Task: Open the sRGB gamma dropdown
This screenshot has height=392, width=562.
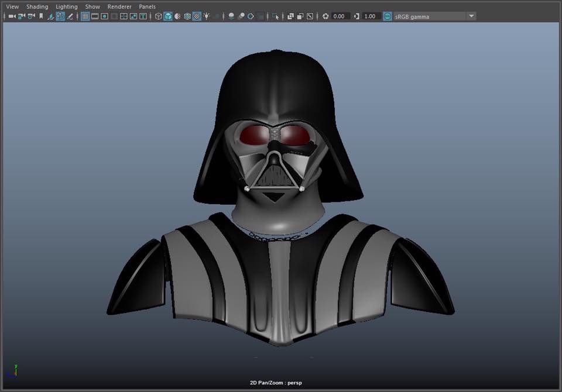Action: pos(435,16)
